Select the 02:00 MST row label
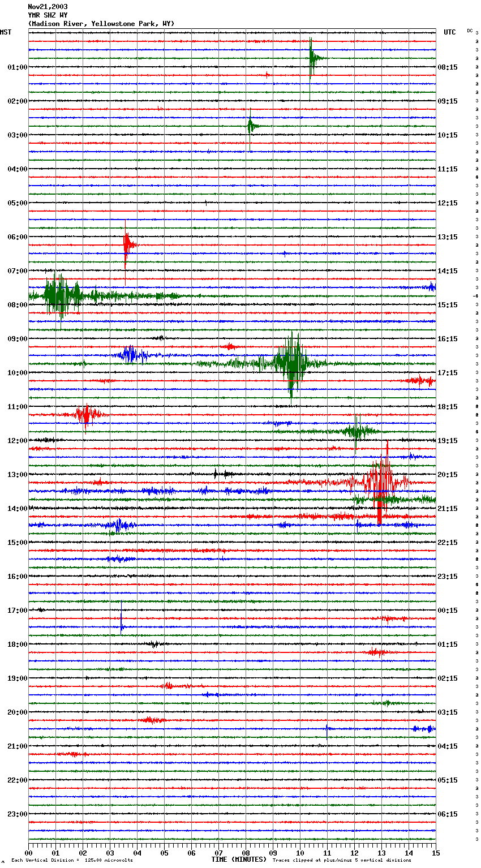481x868 pixels. pos(18,101)
